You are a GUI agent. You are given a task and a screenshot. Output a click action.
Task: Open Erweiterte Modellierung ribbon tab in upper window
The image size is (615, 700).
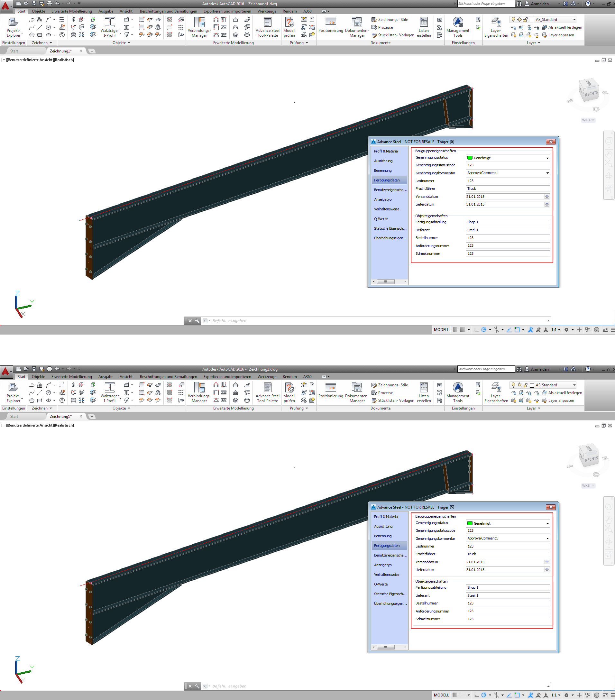[x=71, y=11]
